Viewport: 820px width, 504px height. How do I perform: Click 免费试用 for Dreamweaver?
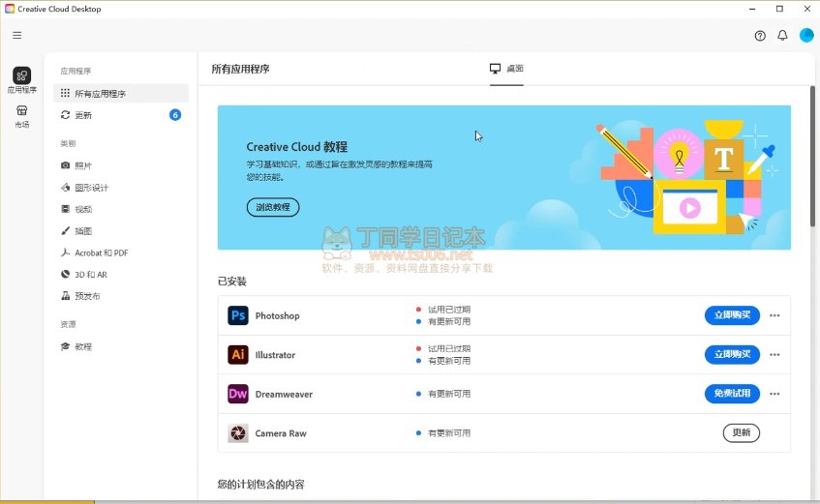732,394
